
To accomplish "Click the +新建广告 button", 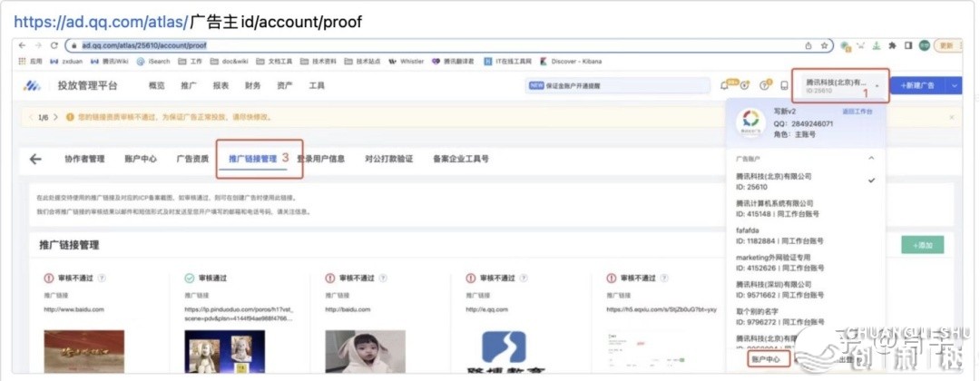I will (917, 85).
